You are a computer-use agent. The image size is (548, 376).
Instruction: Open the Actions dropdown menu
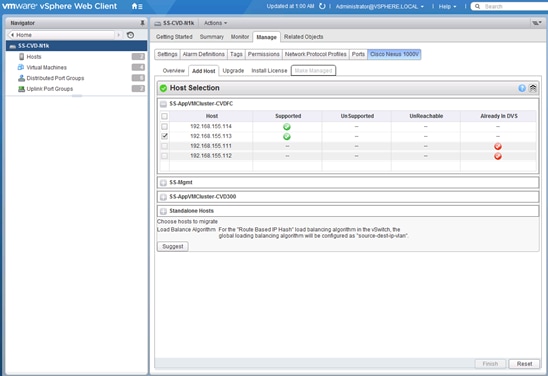coord(215,23)
